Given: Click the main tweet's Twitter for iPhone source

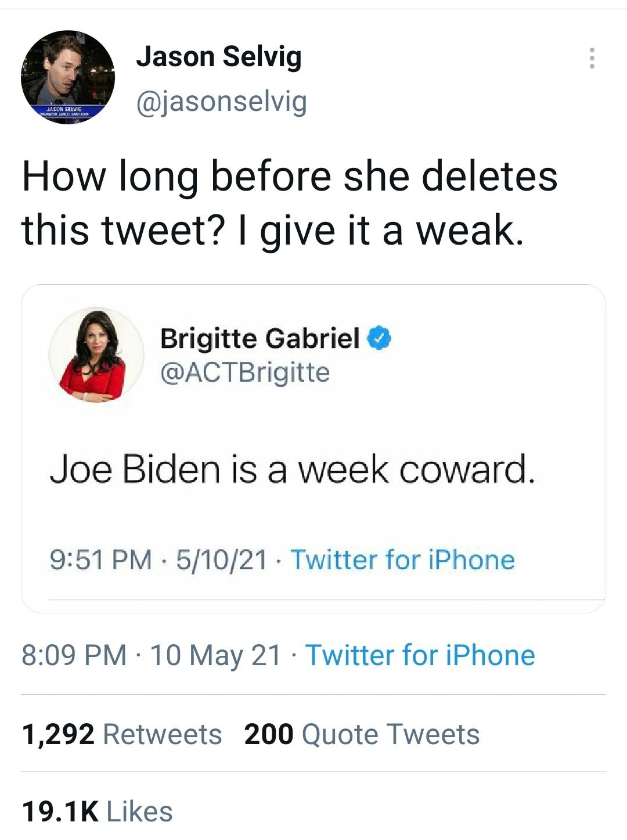Looking at the screenshot, I should 420,655.
